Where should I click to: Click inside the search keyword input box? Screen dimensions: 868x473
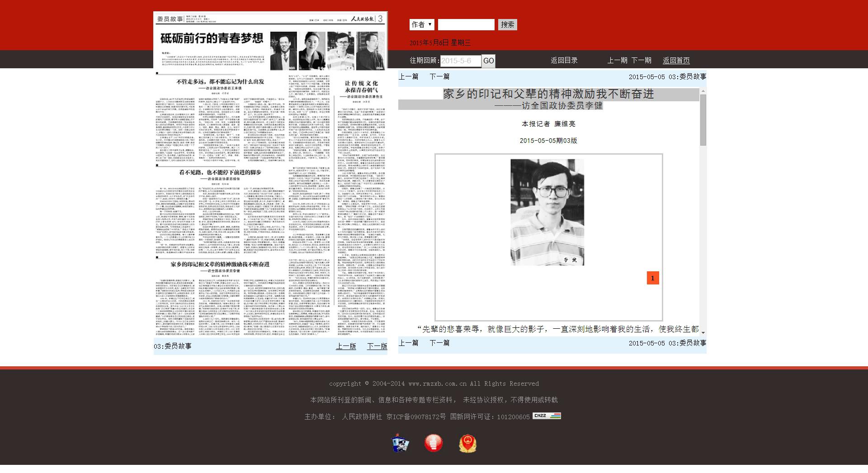click(x=466, y=24)
